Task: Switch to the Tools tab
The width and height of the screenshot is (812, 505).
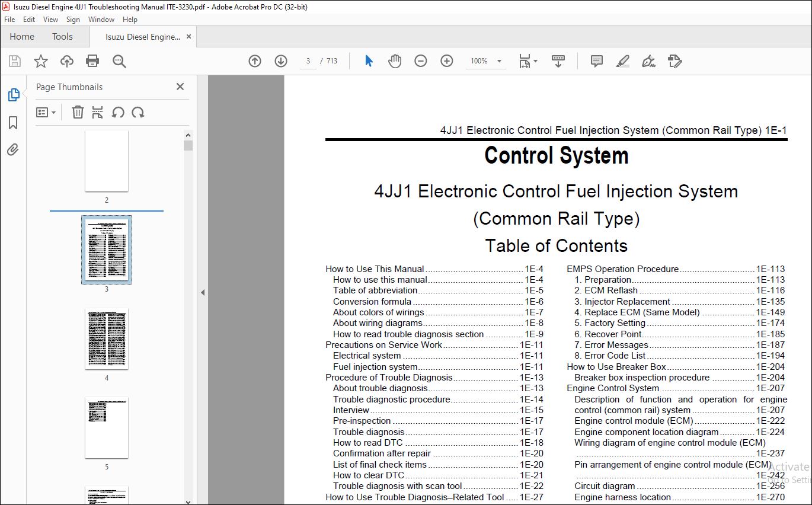Action: coord(62,37)
